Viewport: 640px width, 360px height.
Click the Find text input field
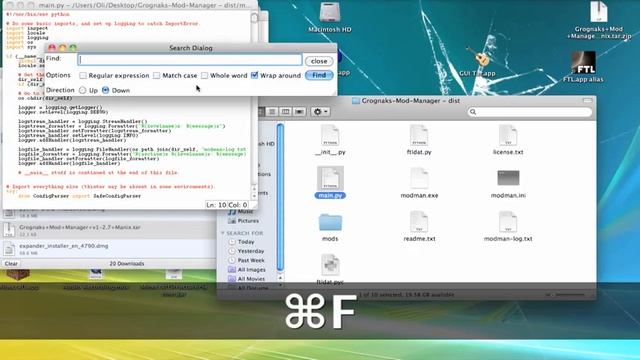[x=190, y=60]
